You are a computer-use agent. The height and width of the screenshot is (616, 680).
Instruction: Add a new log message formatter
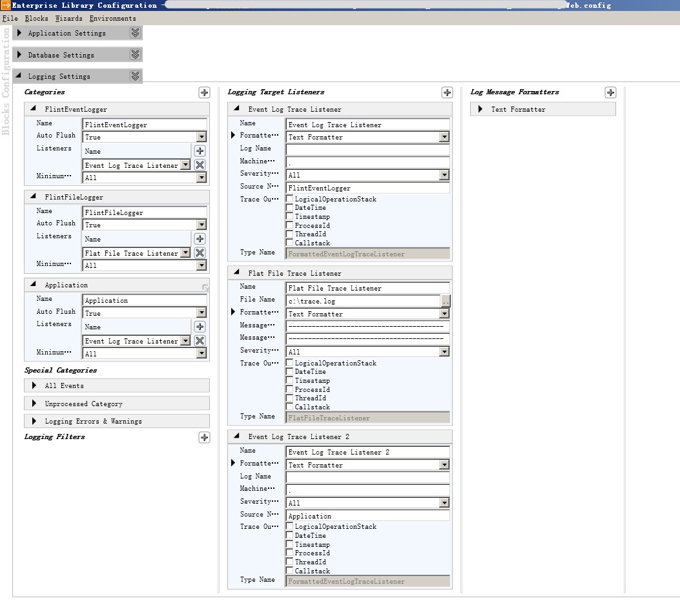coord(610,92)
